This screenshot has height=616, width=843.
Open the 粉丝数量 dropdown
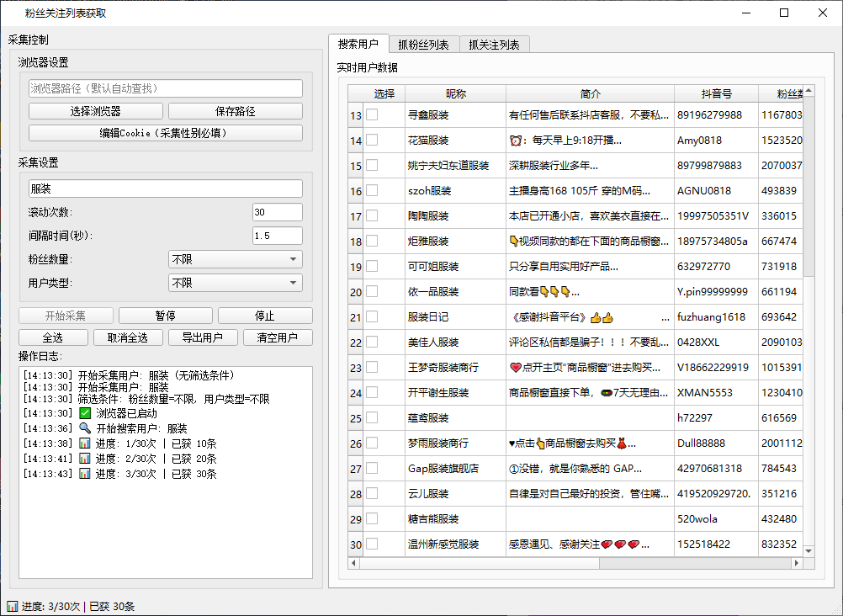236,259
